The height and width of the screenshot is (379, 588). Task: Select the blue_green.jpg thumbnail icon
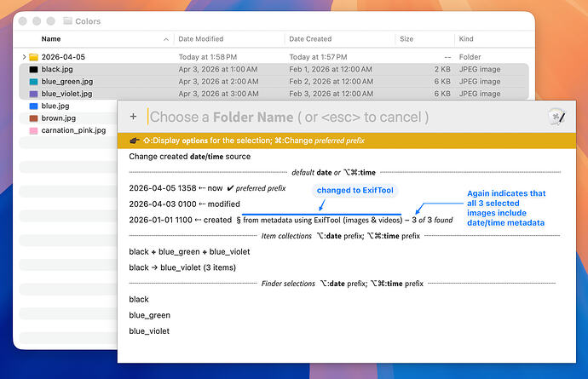[34, 82]
